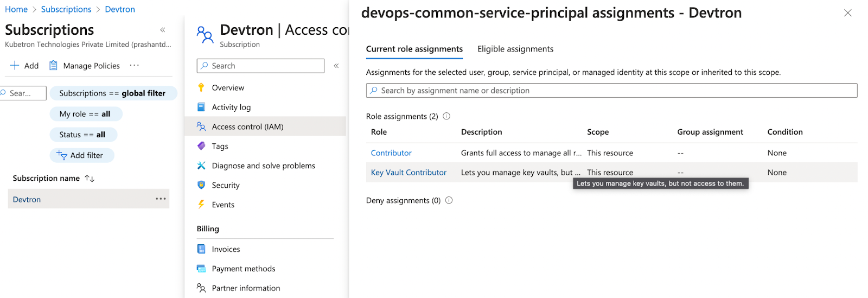Screen dimensions: 868x298
Task: Focus the subscriptions search box
Action: coord(23,93)
